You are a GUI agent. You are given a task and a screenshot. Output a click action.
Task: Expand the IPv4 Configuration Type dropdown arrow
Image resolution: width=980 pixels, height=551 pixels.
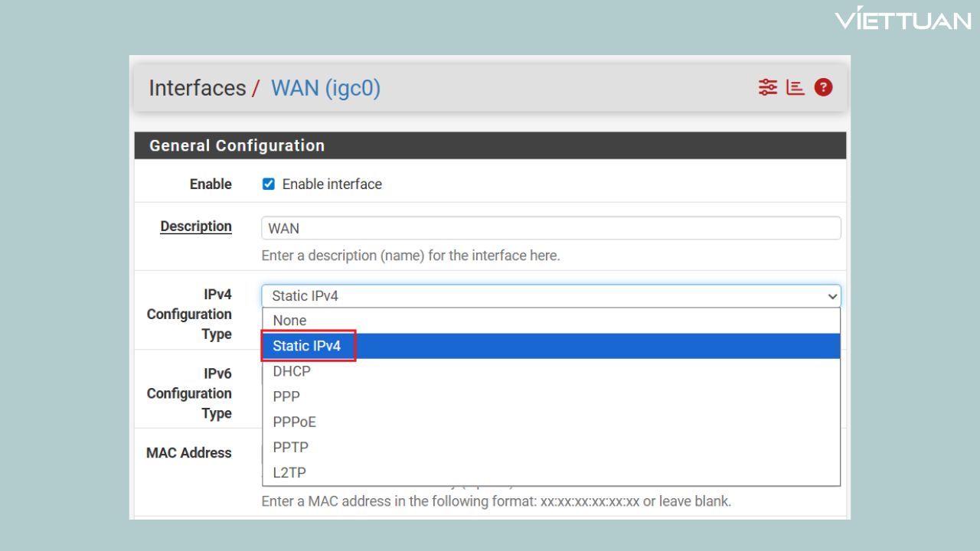(831, 296)
